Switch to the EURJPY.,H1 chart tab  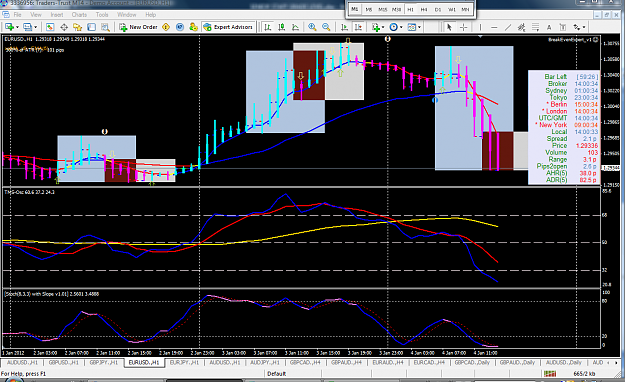coord(184,363)
